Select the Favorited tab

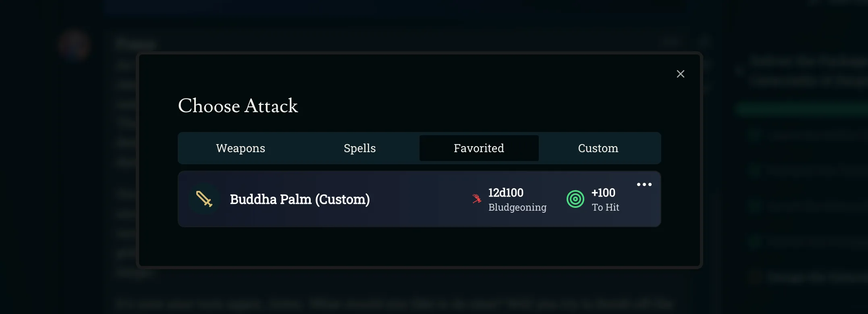tap(479, 148)
